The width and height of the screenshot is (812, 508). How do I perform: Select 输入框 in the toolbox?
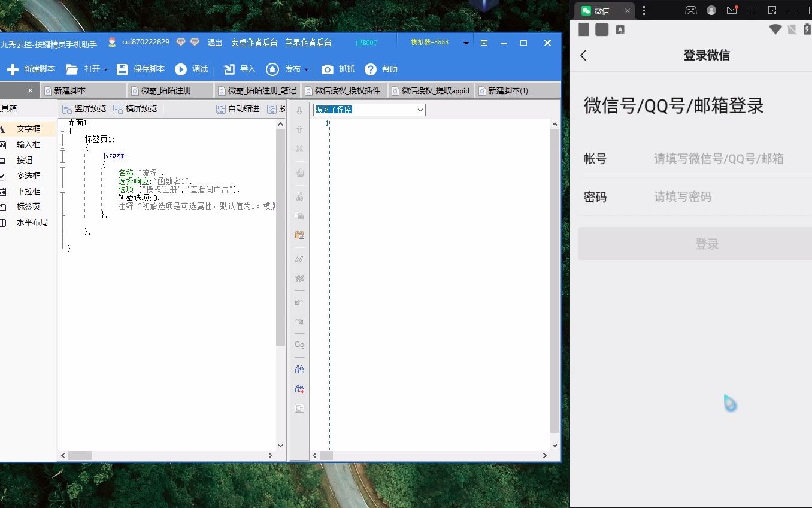pyautogui.click(x=28, y=145)
